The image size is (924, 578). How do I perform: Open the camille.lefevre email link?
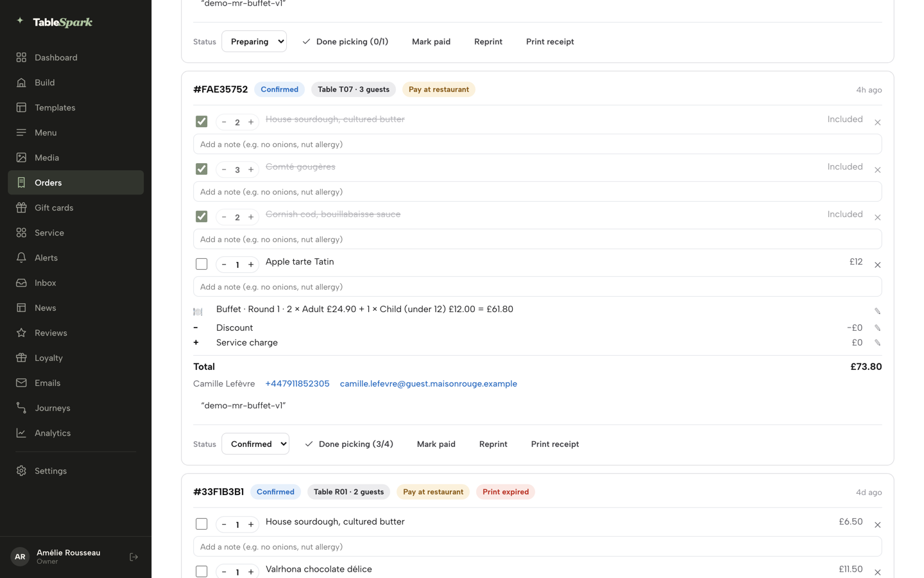tap(429, 383)
